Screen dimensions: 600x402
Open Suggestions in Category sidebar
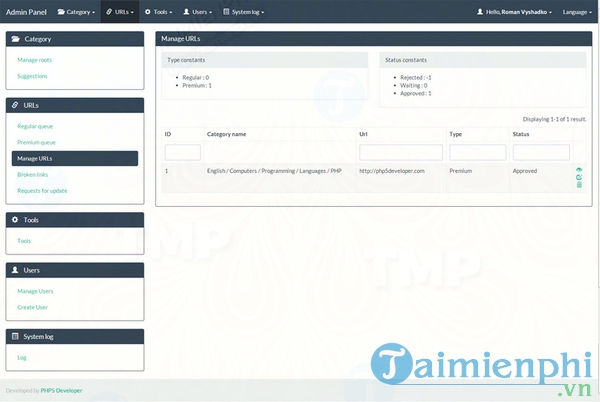32,76
